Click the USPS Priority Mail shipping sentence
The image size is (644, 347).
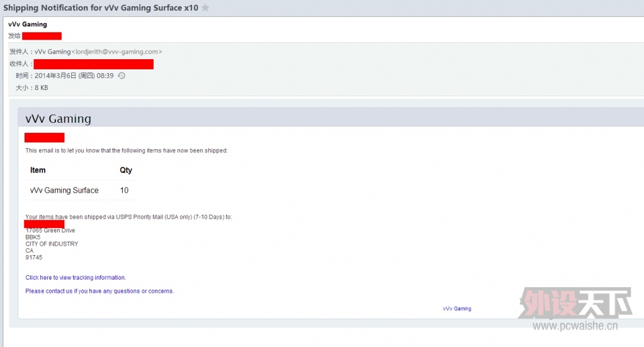tap(128, 217)
